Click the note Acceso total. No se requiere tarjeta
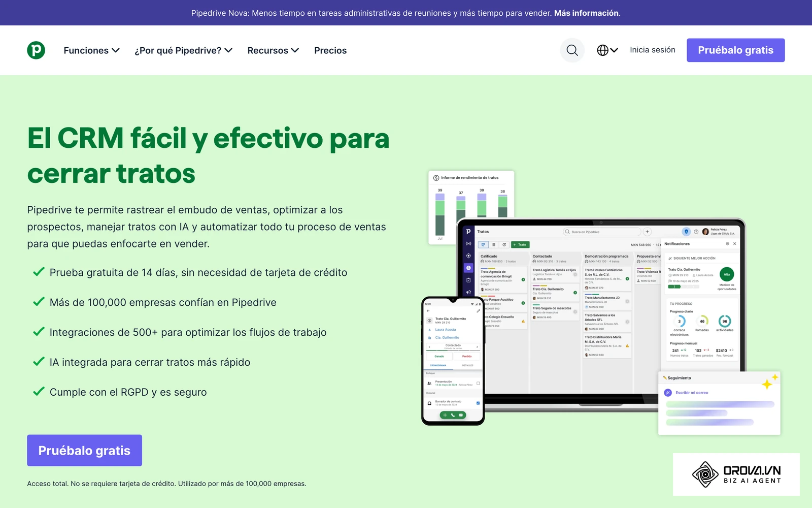 pos(166,484)
